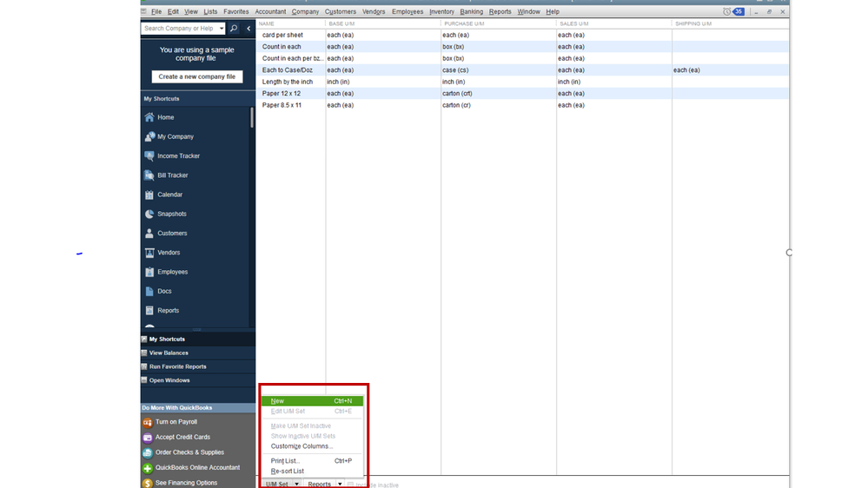Open the Company menu

click(x=305, y=11)
